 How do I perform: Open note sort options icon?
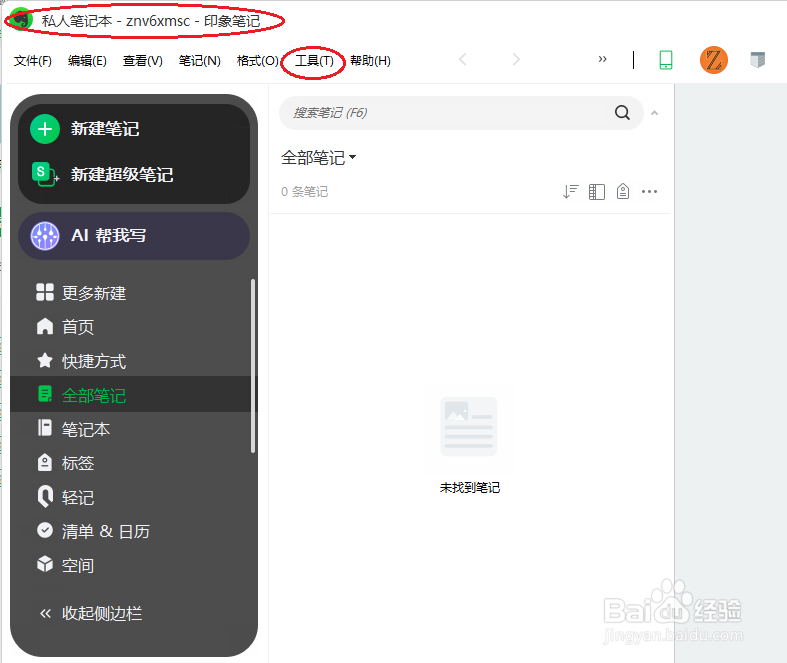pos(571,191)
